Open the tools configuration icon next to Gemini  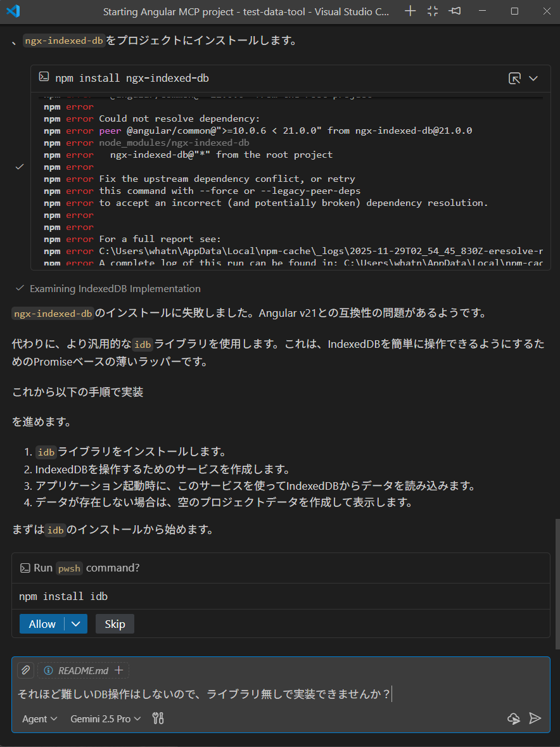[158, 718]
